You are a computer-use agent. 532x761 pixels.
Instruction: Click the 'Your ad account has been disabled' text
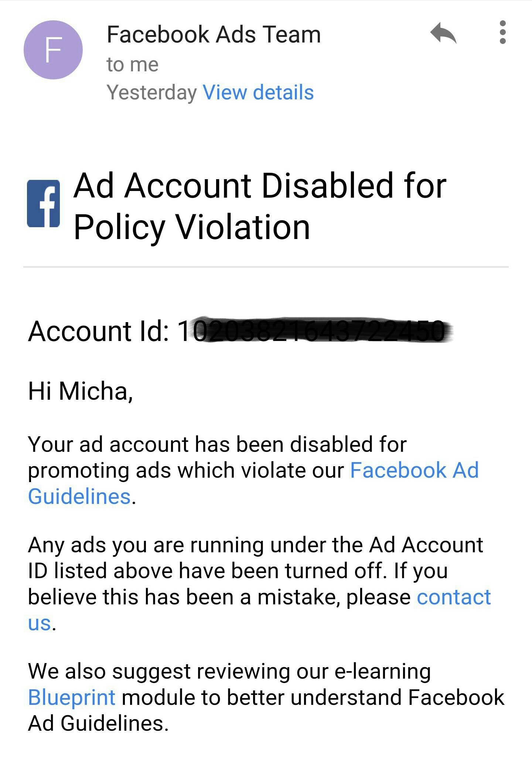217,444
